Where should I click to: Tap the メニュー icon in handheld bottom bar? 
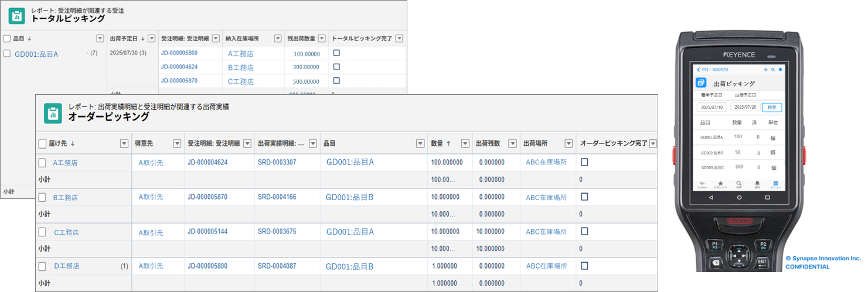click(x=775, y=184)
